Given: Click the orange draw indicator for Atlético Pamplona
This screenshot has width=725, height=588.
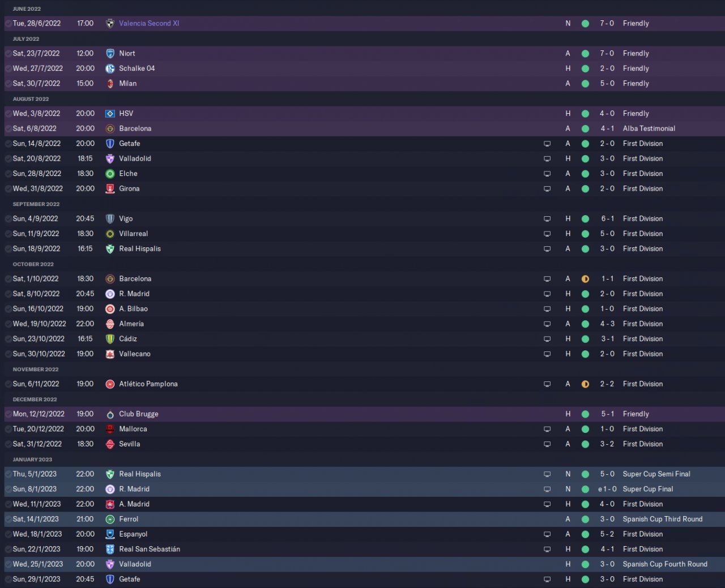Looking at the screenshot, I should click(585, 384).
